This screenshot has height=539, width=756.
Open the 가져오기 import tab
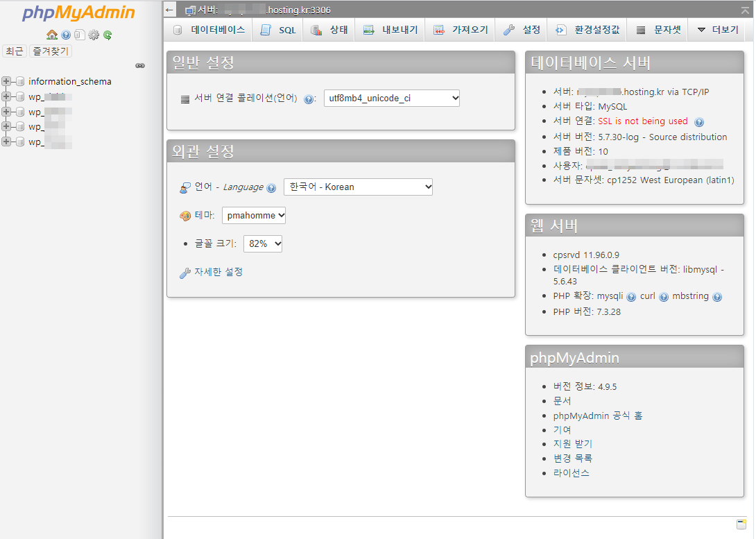click(461, 30)
